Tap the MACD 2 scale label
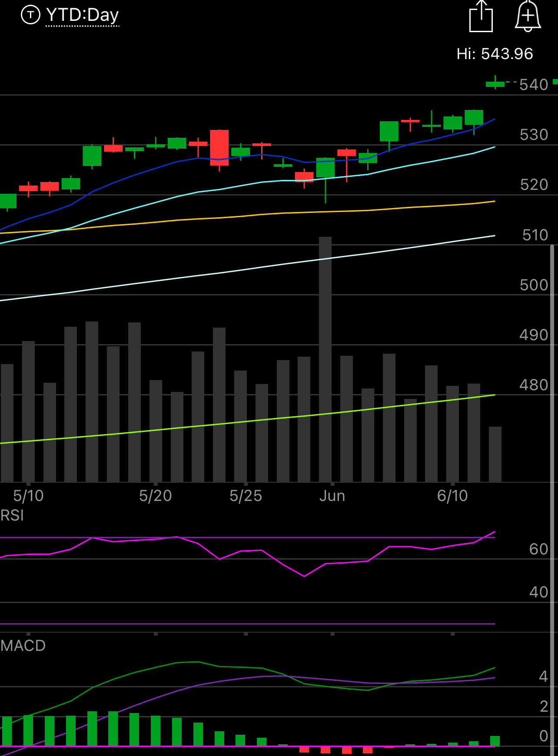 pos(544,706)
